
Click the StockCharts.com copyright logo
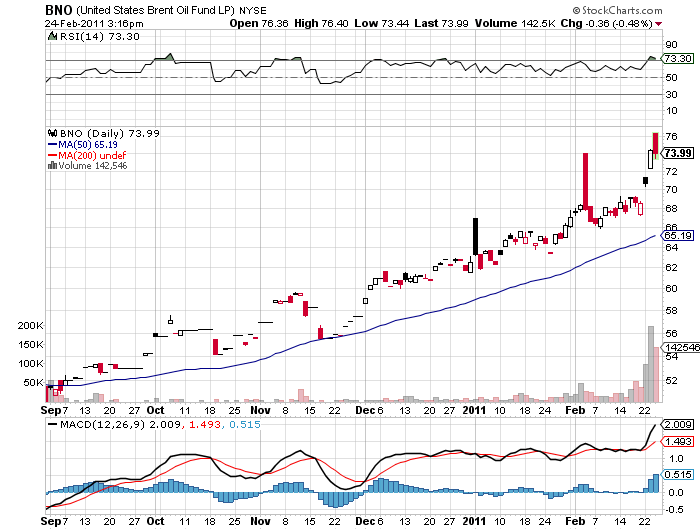(x=617, y=10)
